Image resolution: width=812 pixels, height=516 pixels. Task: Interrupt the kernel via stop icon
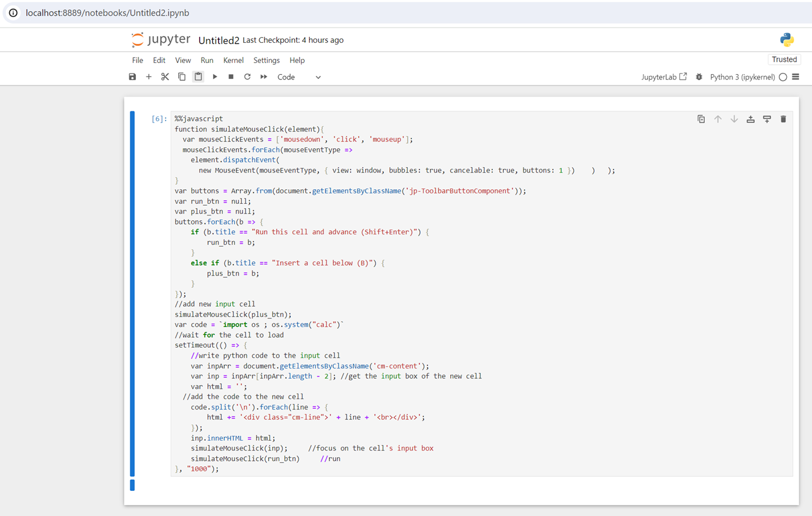tap(231, 77)
